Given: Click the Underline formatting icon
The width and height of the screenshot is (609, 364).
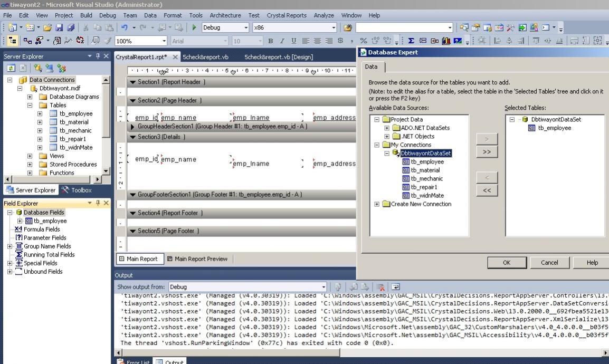Looking at the screenshot, I should pos(293,41).
